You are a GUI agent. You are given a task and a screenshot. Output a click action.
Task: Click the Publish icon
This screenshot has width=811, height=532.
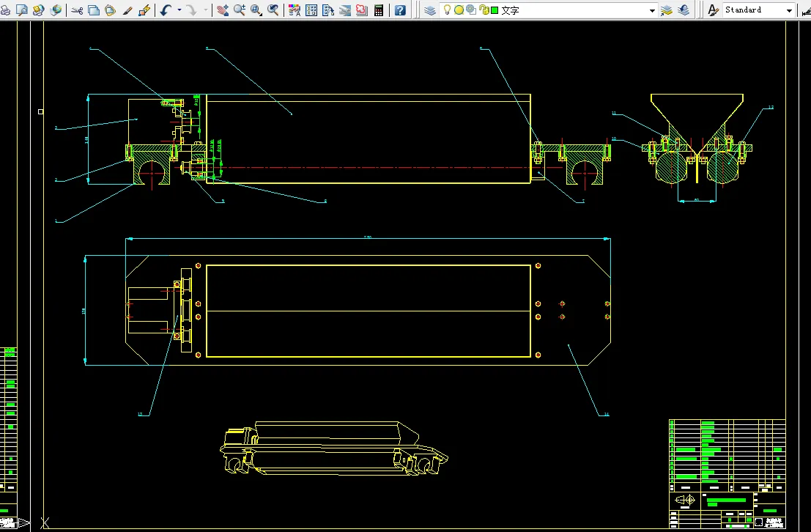[x=38, y=10]
